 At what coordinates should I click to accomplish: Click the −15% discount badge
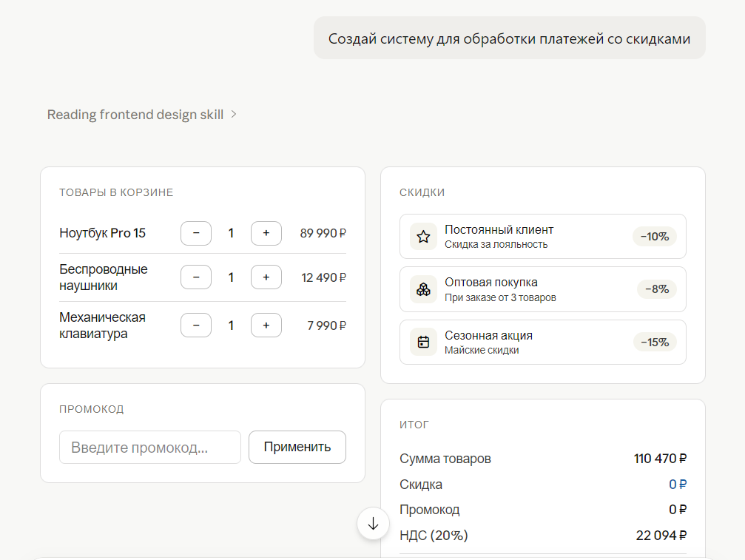click(655, 342)
